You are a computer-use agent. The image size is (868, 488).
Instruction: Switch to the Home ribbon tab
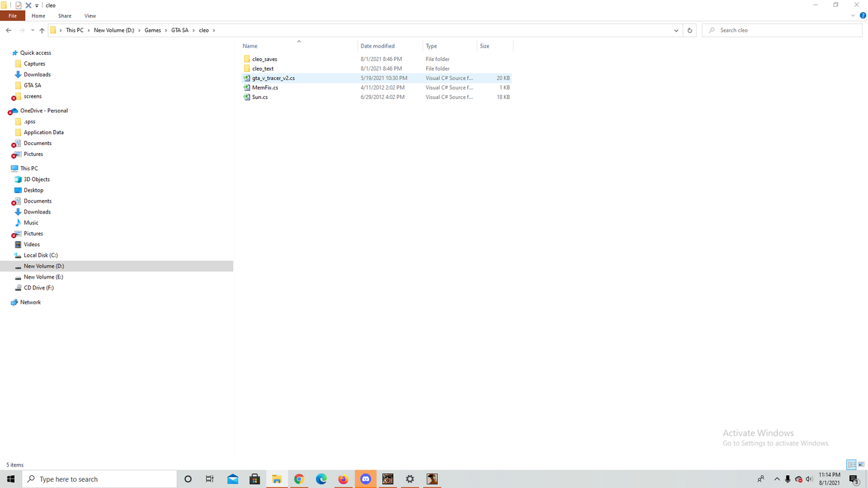[x=39, y=16]
